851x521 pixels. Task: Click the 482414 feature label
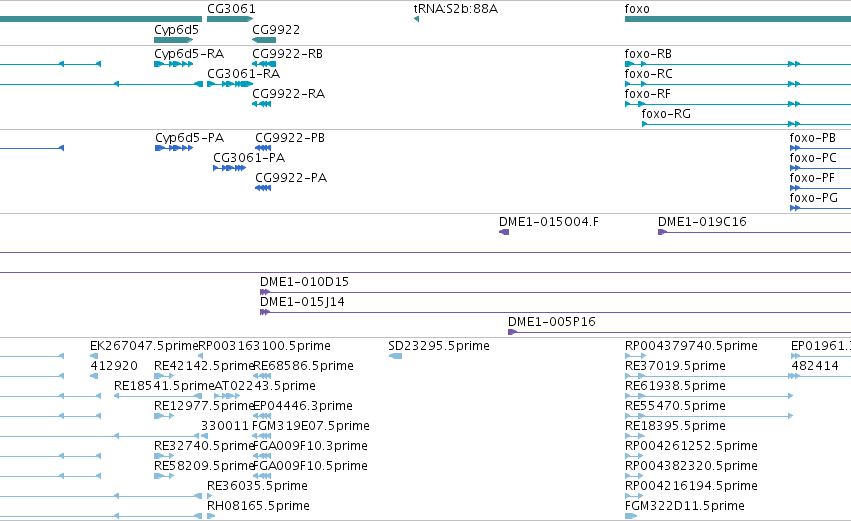pos(815,366)
